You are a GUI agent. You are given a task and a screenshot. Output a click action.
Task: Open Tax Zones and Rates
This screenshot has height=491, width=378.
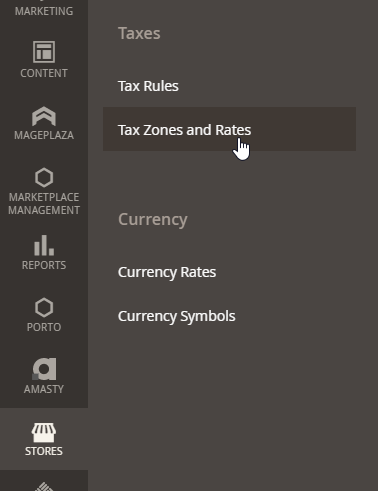pos(184,130)
